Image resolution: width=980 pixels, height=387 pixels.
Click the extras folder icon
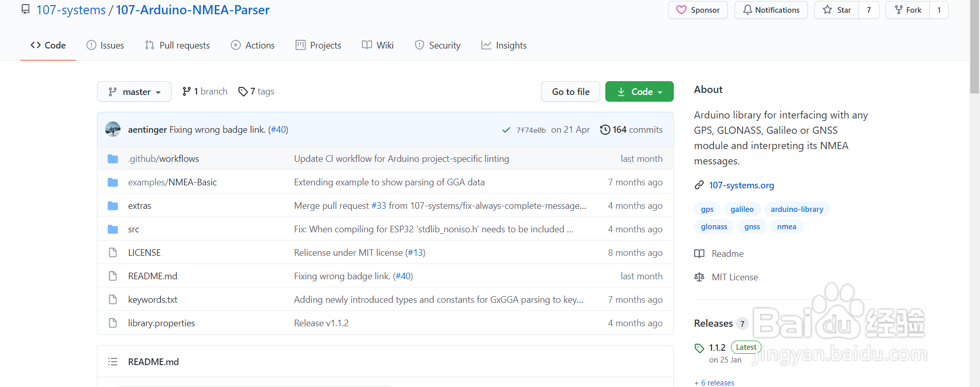coord(113,206)
